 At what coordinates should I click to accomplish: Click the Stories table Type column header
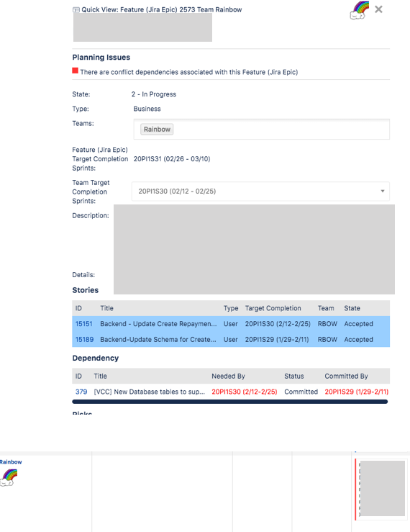231,308
